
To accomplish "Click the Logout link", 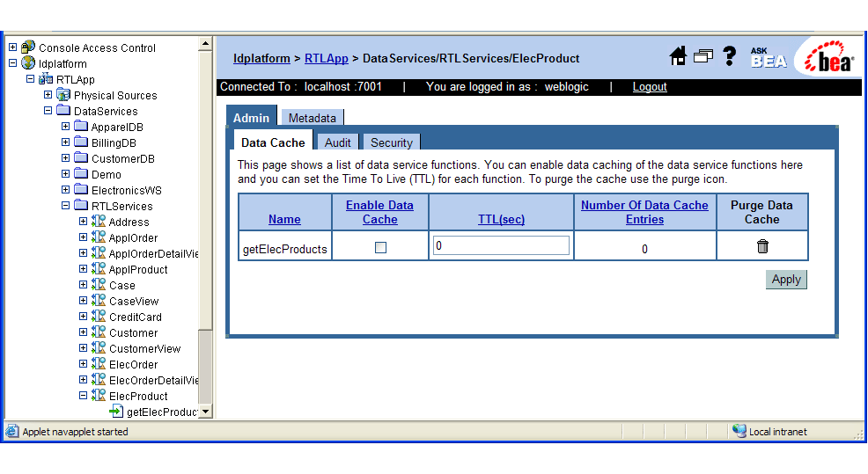I will pos(650,87).
